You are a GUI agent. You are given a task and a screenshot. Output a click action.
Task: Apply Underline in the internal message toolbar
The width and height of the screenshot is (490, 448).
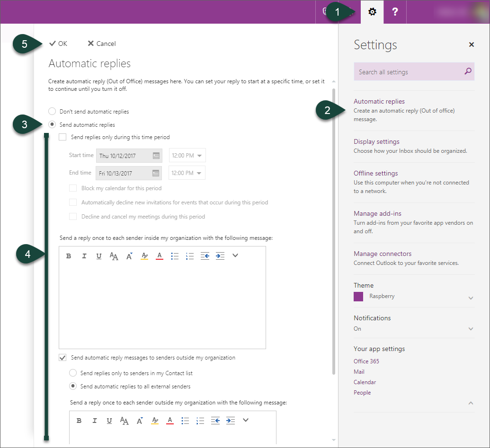click(99, 256)
